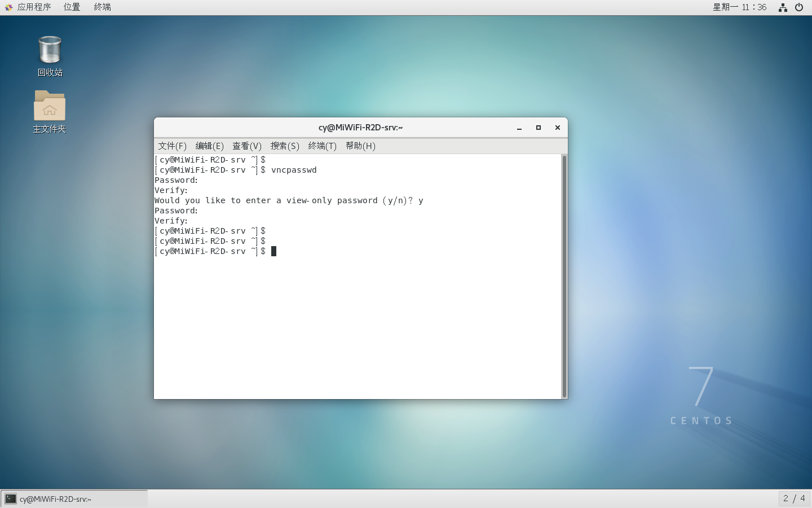Open the 搜索(S) menu of the terminal
This screenshot has height=508, width=812.
[285, 146]
